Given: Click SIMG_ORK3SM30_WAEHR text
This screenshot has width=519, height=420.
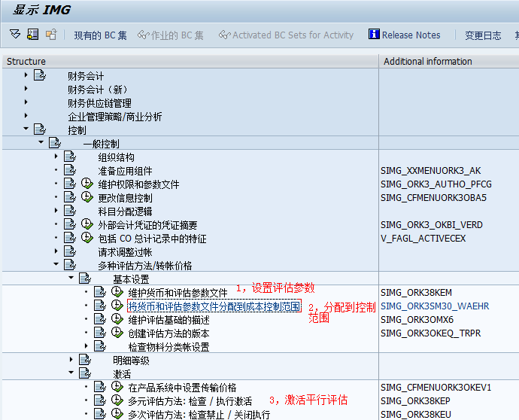Looking at the screenshot, I should (435, 306).
